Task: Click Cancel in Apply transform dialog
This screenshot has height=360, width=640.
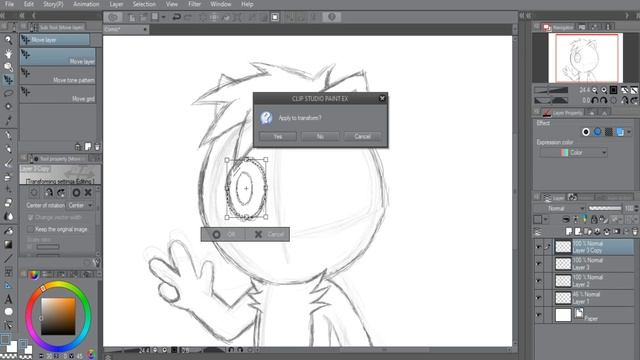Action: [362, 136]
